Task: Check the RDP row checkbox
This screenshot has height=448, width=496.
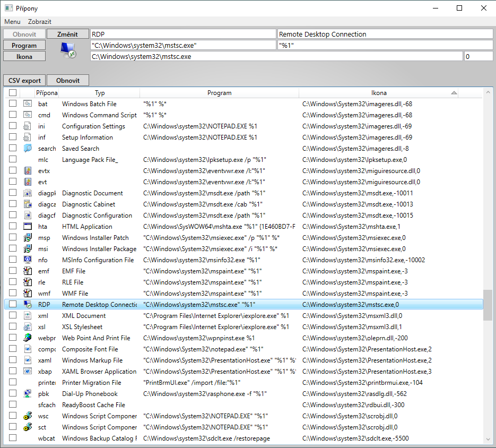Action: click(x=13, y=304)
